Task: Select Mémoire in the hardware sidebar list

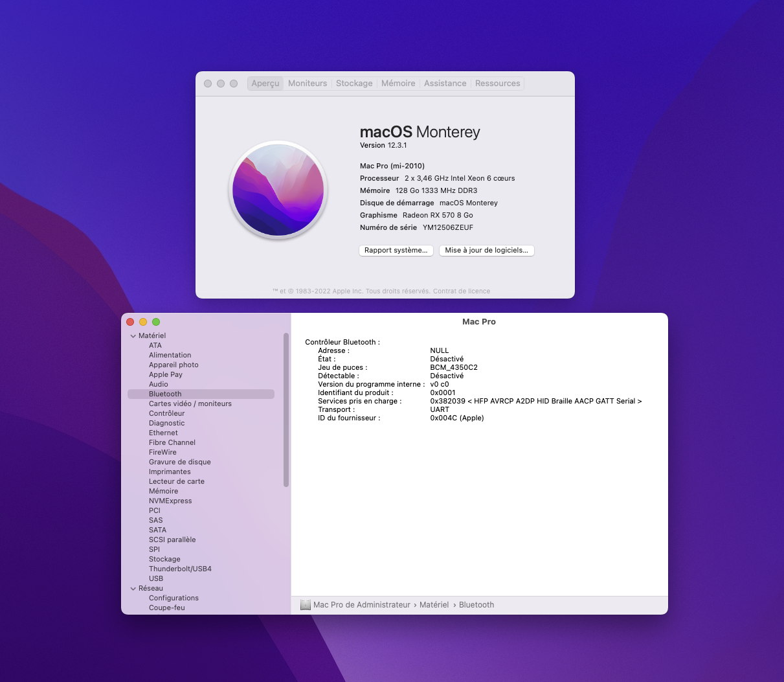Action: point(163,491)
